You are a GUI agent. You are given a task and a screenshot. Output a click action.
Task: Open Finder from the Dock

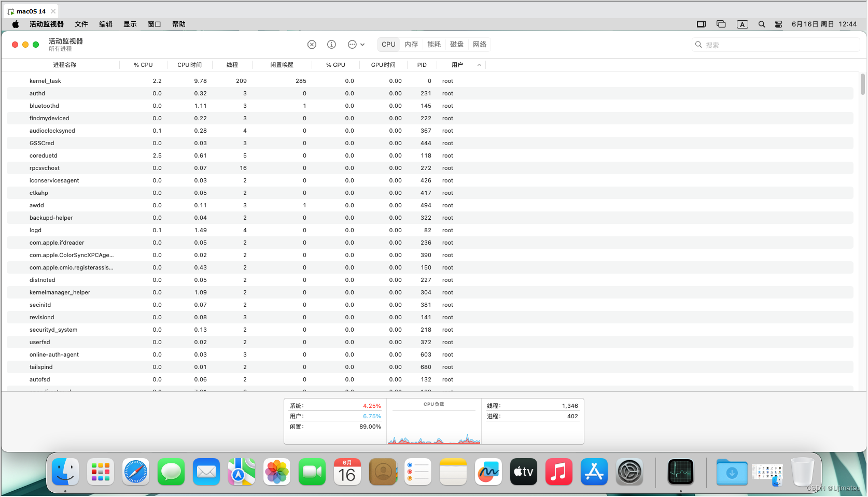65,472
